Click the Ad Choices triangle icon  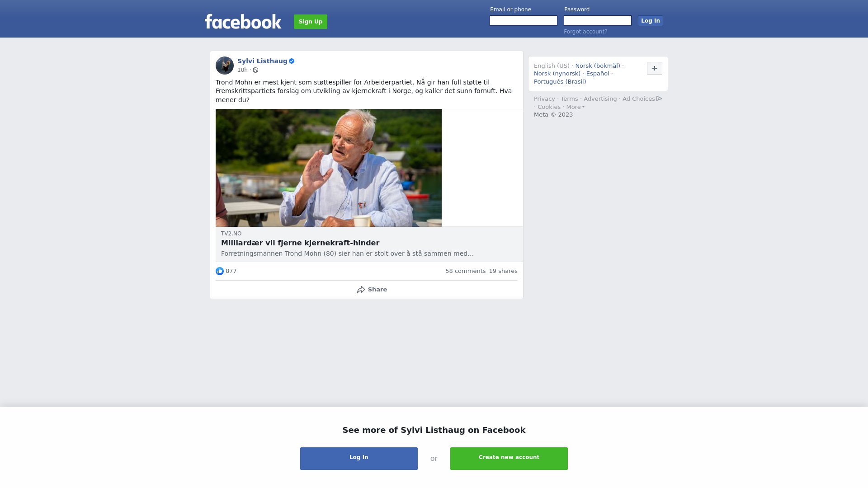pyautogui.click(x=659, y=99)
